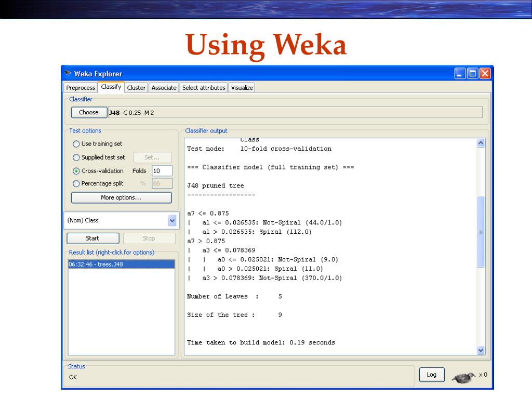Click the 'Number of Leaves' output line
532x399 pixels.
tap(234, 297)
